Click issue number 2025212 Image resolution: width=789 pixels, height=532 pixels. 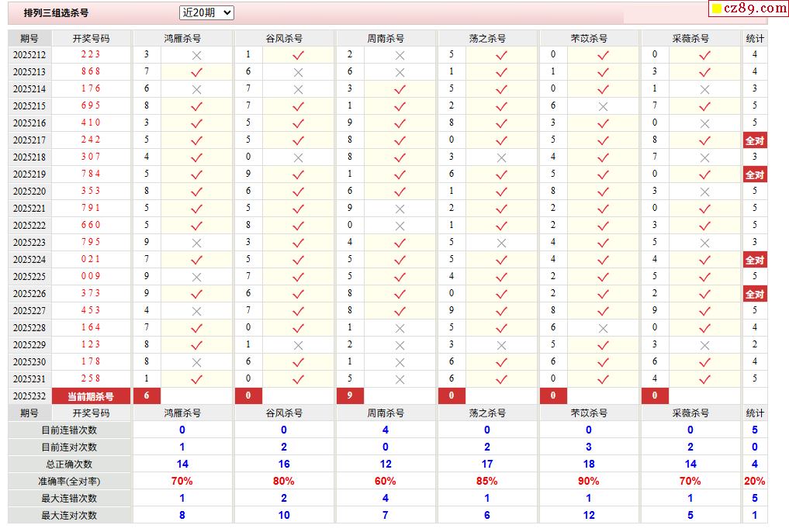29,55
